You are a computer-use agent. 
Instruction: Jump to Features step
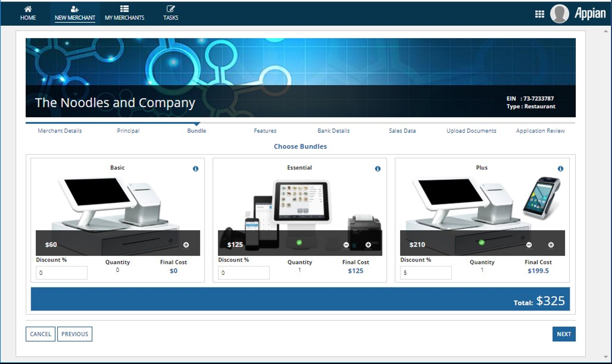[265, 131]
